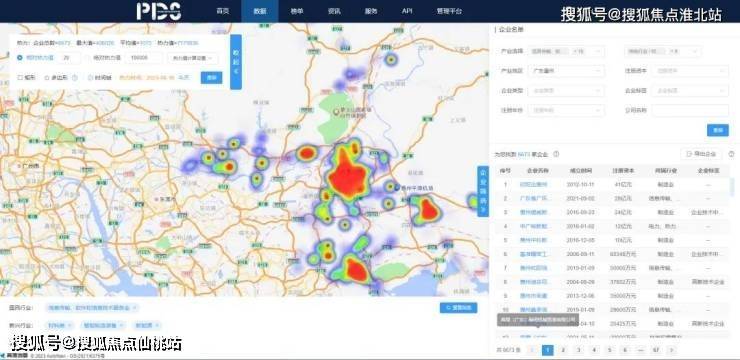
Task: Click the company name input field
Action: (690, 111)
